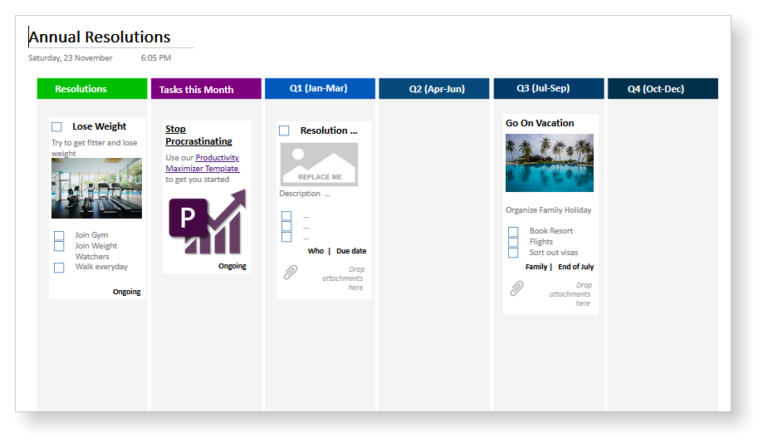Click the paperclip icon in Resolution card
Image resolution: width=768 pixels, height=448 pixels.
[290, 272]
